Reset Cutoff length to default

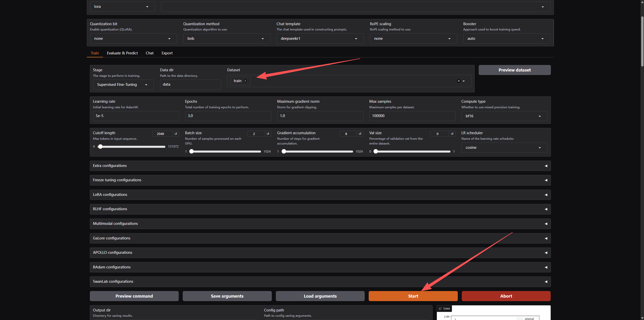click(x=176, y=134)
